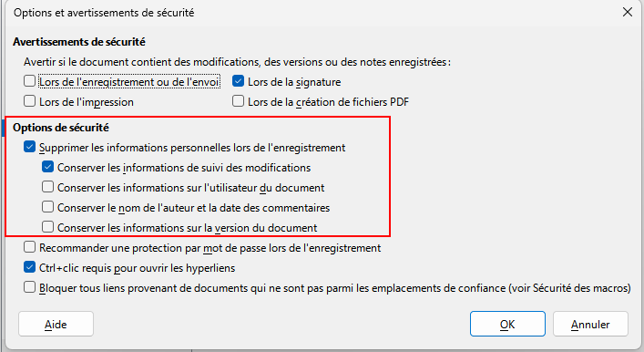644x352 pixels.
Task: Enable 'Recommander une protection par mot de passe'
Action: click(29, 247)
